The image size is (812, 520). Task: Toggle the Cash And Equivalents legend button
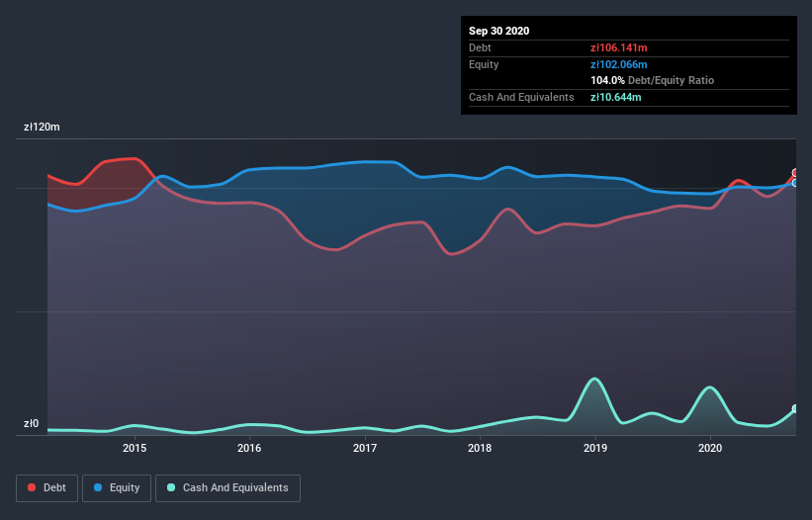point(227,488)
